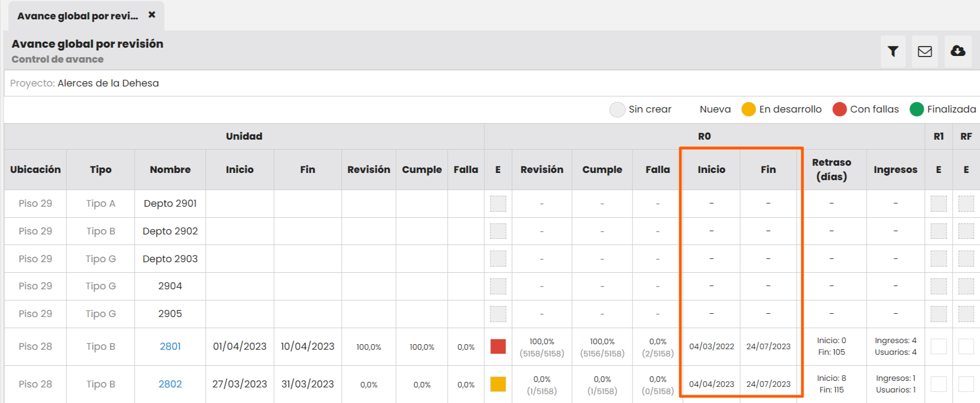This screenshot has height=403, width=980.
Task: Select the Avance global por revi... tab
Action: point(77,16)
